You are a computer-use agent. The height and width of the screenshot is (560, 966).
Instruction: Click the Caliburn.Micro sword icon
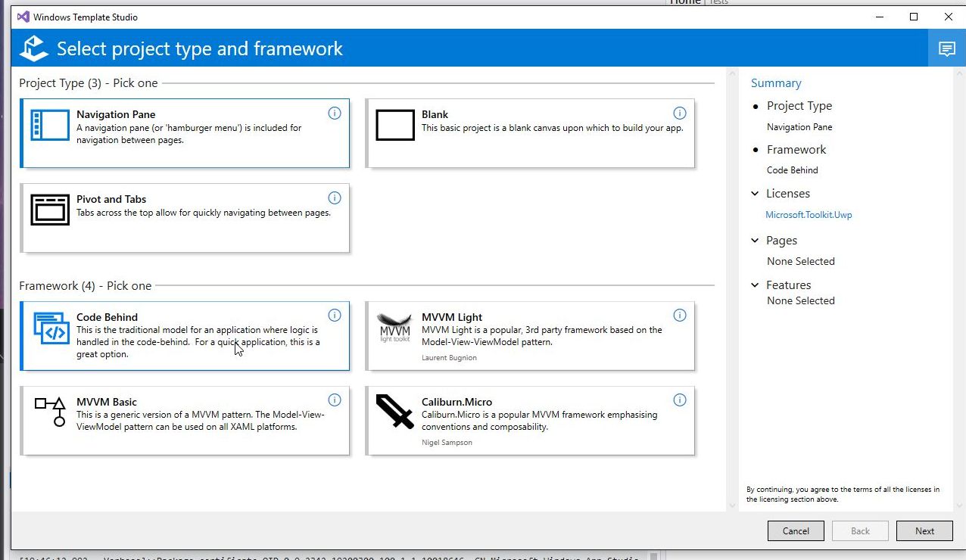(x=394, y=412)
